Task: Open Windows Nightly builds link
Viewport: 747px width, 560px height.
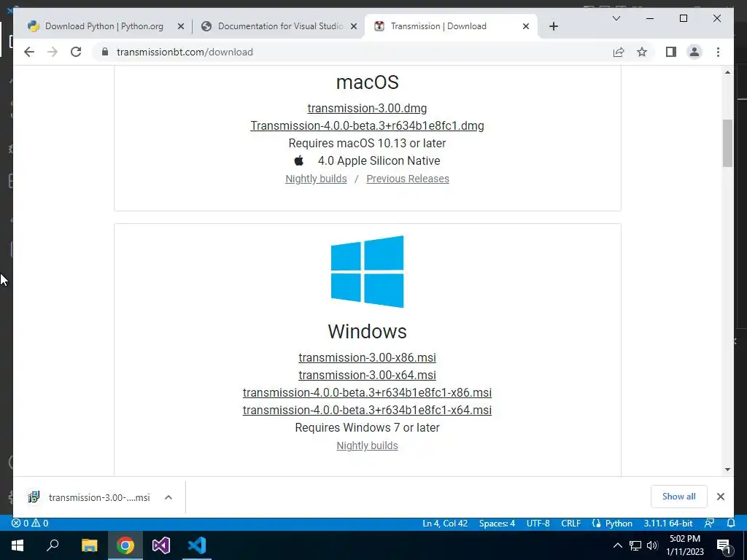Action: (367, 446)
